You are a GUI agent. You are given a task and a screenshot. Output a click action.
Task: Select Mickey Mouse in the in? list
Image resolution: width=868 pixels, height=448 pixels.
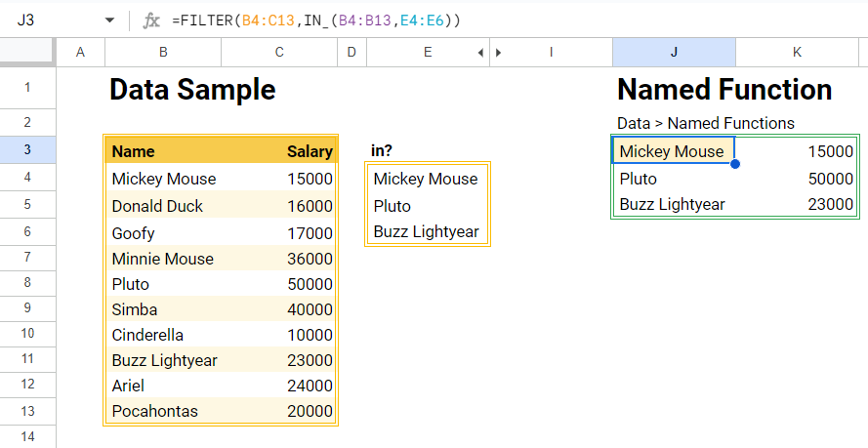[428, 178]
